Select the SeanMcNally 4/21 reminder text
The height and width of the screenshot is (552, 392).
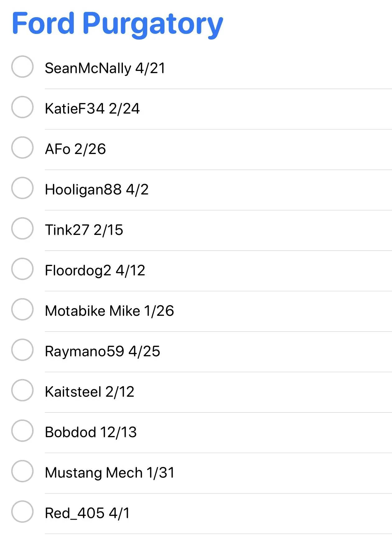point(105,68)
